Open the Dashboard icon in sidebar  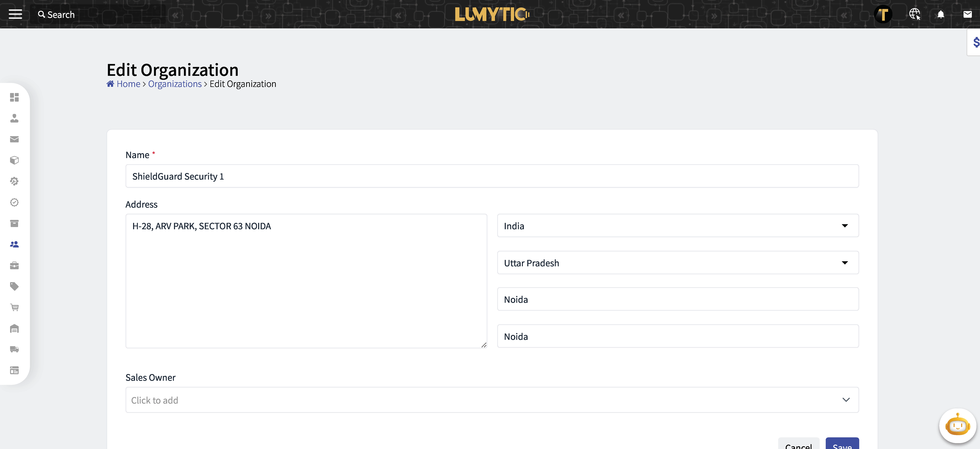(x=14, y=97)
